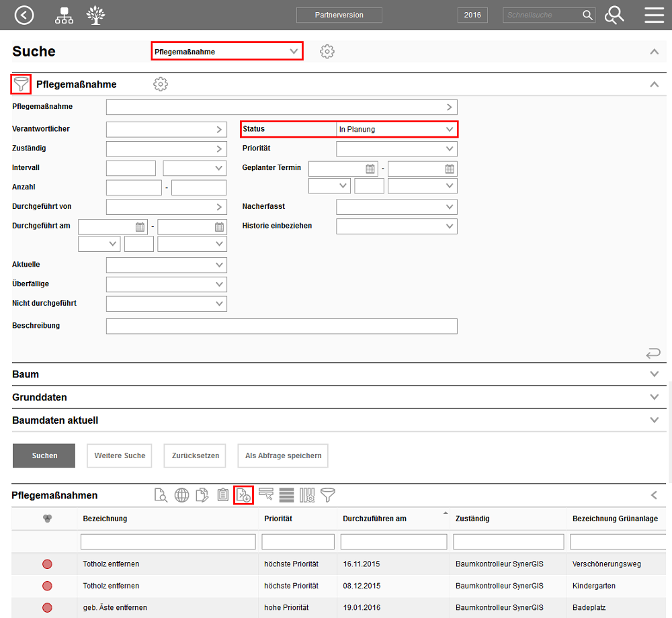Image resolution: width=672 pixels, height=618 pixels.
Task: Open Status dropdown showing In Planung
Action: click(x=396, y=130)
